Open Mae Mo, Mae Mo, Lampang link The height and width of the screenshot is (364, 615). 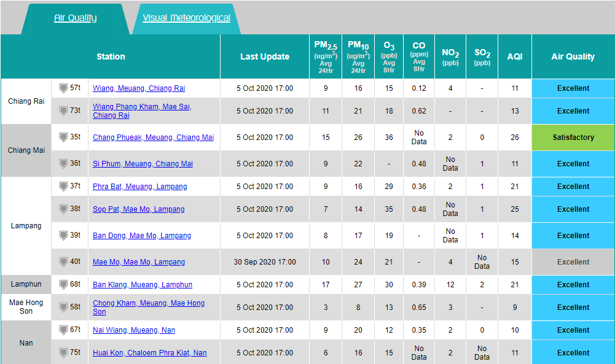click(139, 261)
